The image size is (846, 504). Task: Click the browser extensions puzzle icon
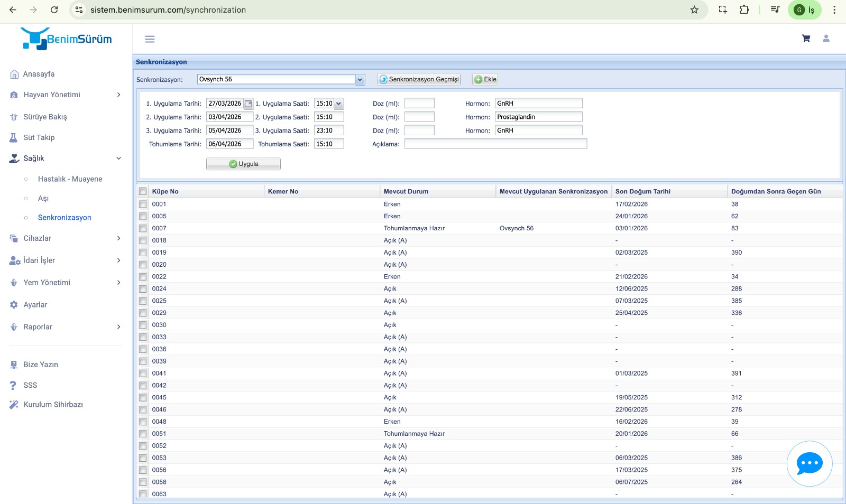coord(744,10)
